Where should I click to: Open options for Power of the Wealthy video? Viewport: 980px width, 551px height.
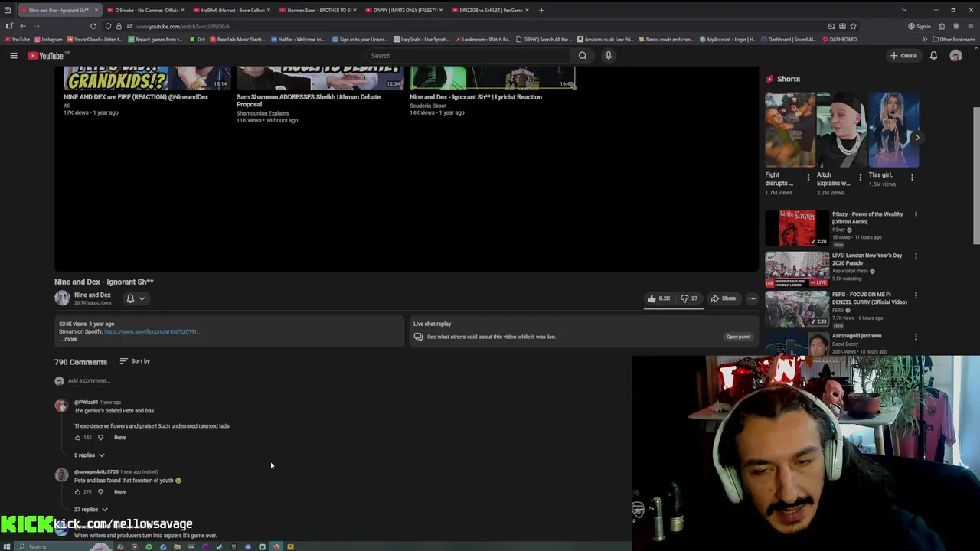(x=916, y=215)
